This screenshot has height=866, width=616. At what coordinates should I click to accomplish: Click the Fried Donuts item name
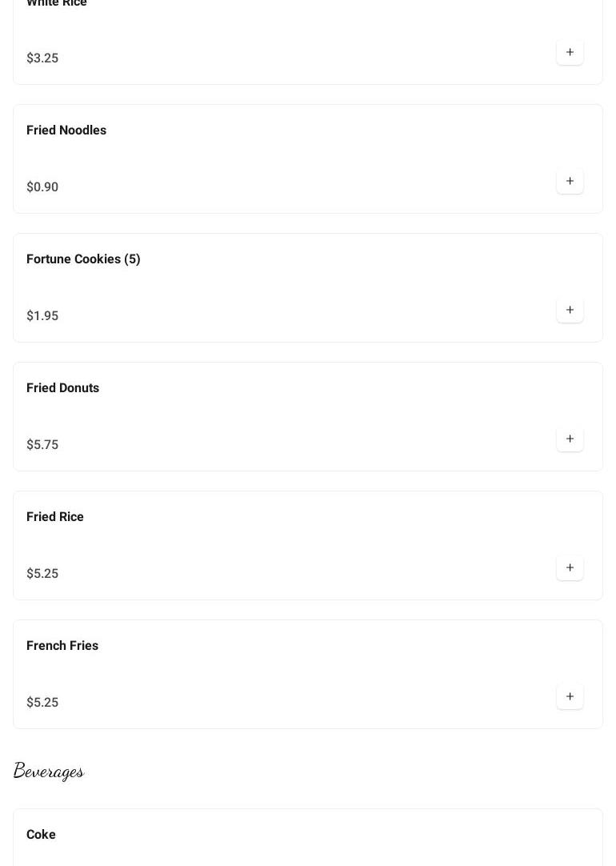(x=62, y=388)
